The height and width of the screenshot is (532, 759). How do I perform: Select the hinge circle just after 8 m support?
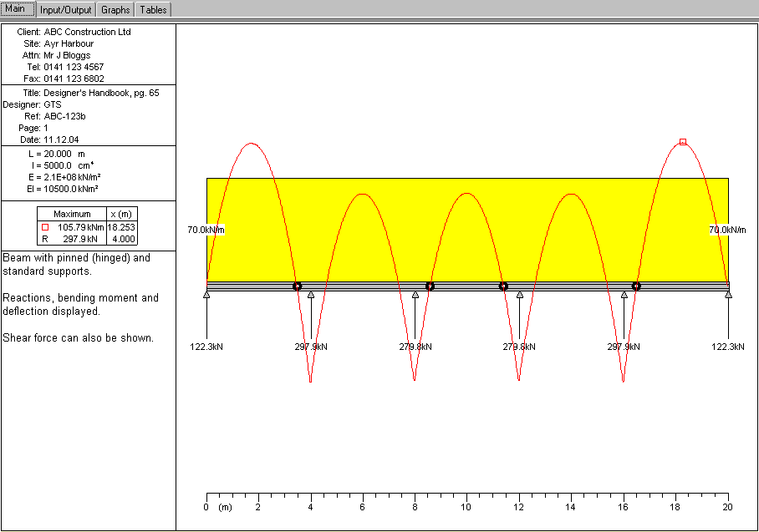(430, 286)
